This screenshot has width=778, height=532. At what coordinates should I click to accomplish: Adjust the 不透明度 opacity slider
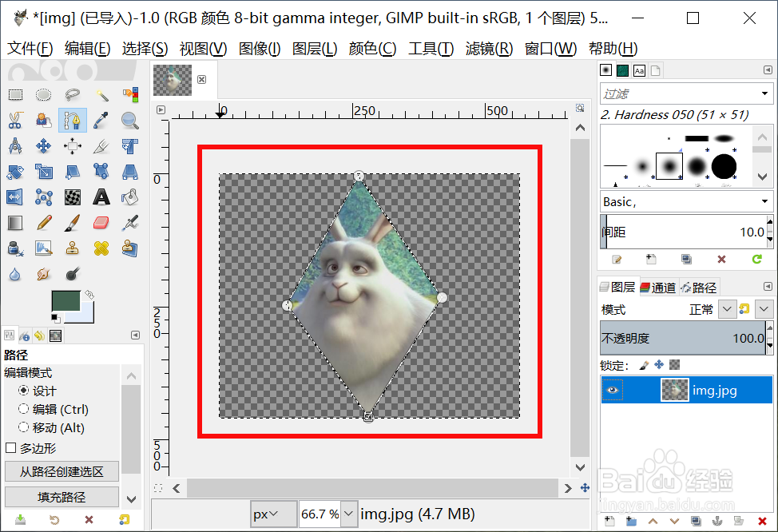[683, 338]
